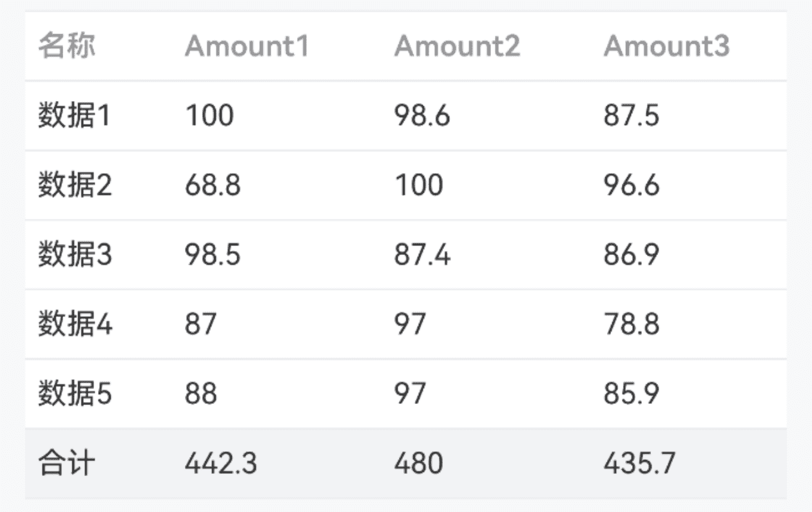Select the 数据2 row label
Image resolution: width=812 pixels, height=512 pixels.
(x=75, y=185)
